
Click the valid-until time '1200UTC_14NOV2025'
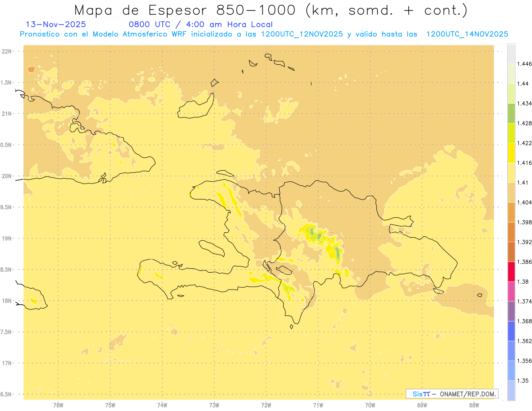[467, 34]
